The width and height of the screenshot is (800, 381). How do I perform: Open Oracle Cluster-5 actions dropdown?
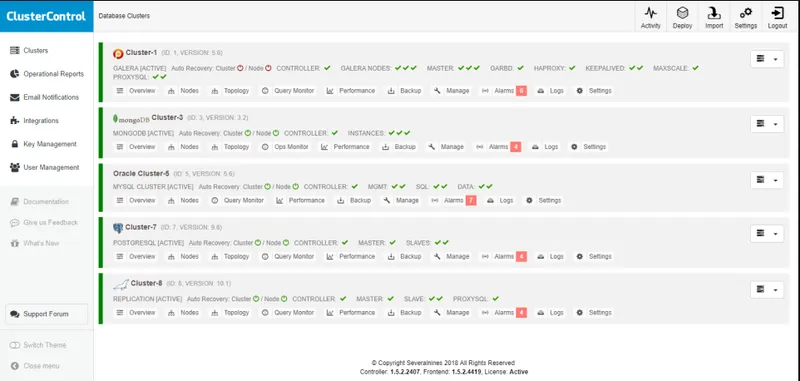click(x=767, y=180)
